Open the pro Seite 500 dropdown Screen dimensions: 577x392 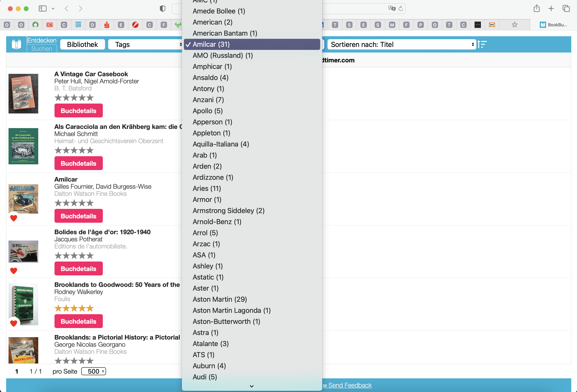coord(94,371)
